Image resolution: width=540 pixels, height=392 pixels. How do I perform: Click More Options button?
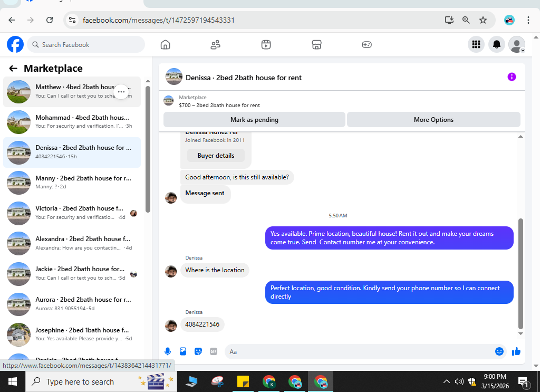pyautogui.click(x=433, y=120)
